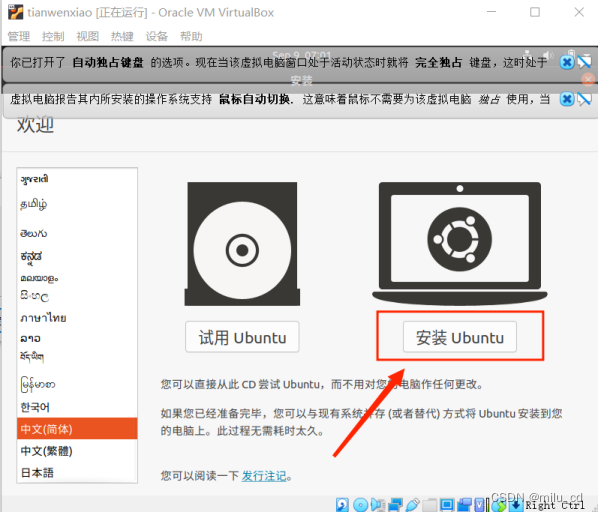Minimize the VirtualBox window
598x513 pixels.
(491, 12)
